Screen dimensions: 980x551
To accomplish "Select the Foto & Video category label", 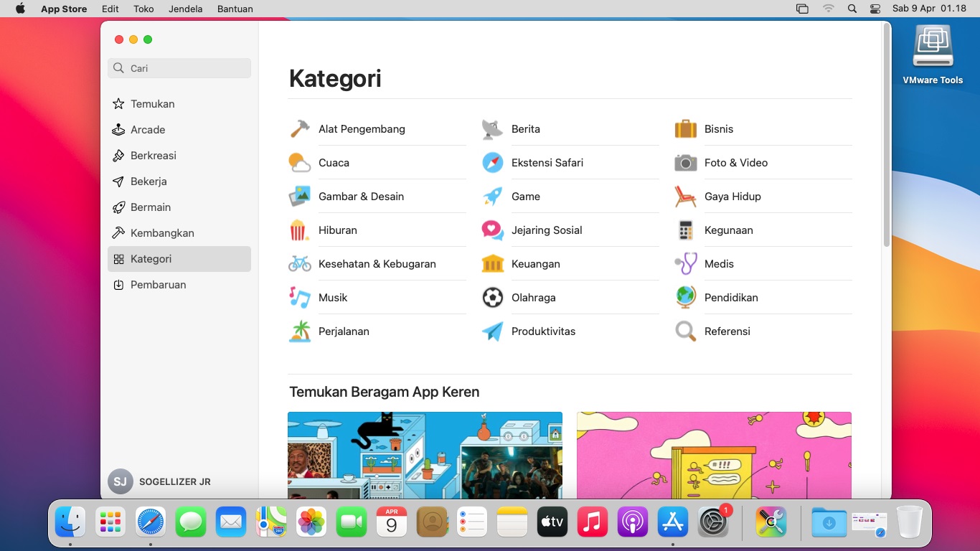I will (736, 163).
